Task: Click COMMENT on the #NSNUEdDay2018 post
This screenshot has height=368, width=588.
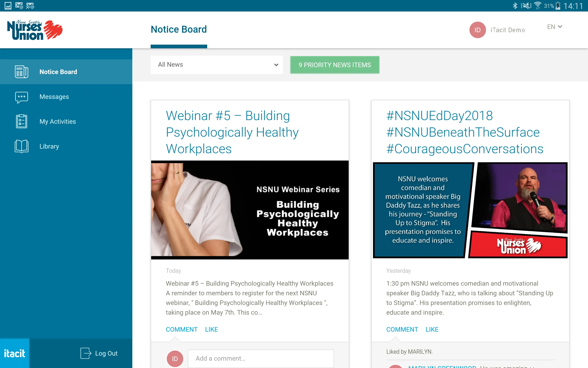Action: pyautogui.click(x=402, y=329)
